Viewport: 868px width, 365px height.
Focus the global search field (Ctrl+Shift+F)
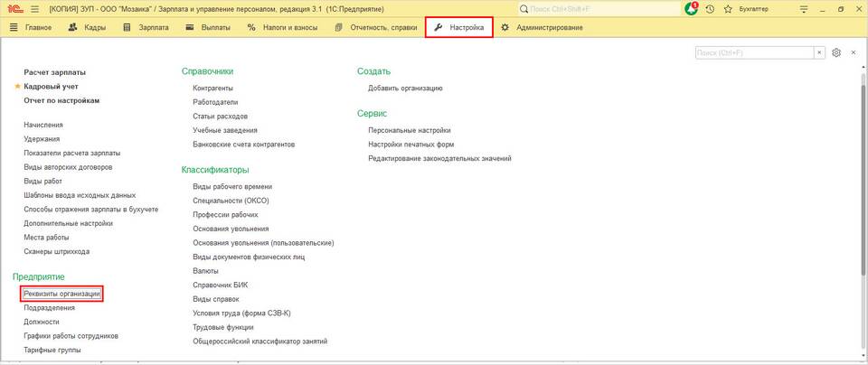pos(599,9)
